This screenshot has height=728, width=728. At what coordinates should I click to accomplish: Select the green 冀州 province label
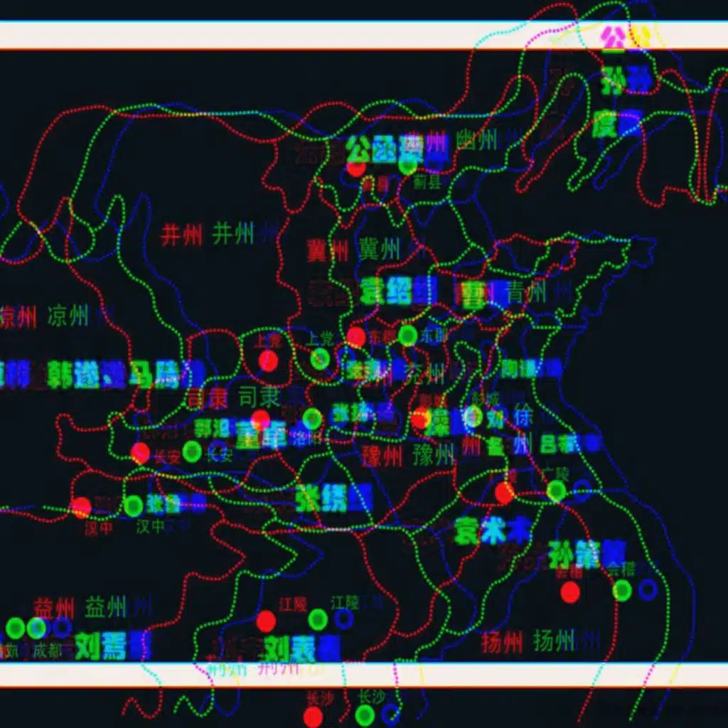tap(379, 250)
